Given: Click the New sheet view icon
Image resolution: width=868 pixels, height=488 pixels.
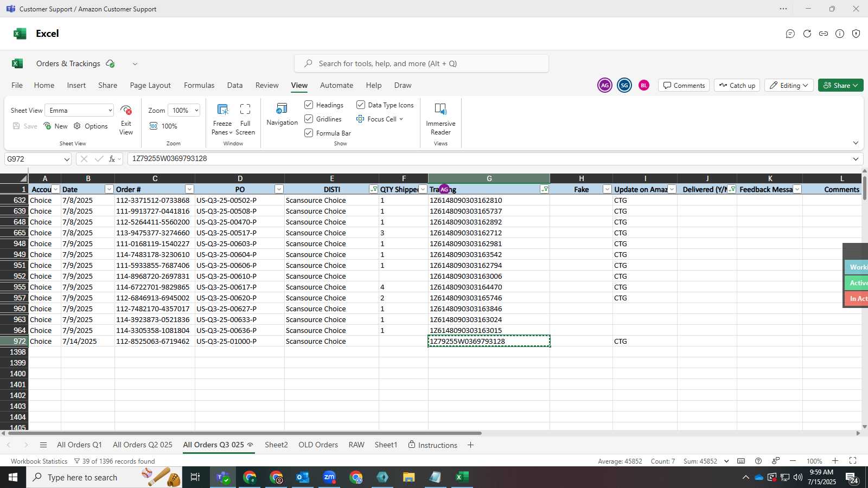Looking at the screenshot, I should pos(48,126).
